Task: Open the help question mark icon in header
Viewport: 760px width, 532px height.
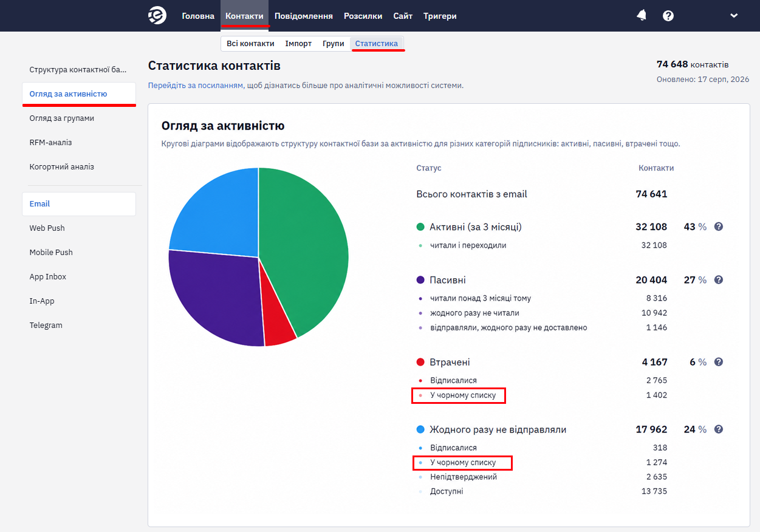Action: [x=668, y=16]
